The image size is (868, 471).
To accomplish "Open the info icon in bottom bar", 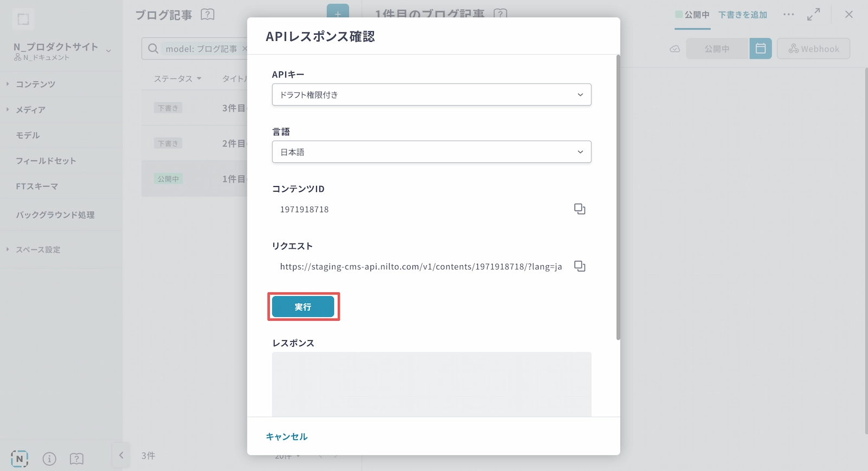I will [x=49, y=459].
